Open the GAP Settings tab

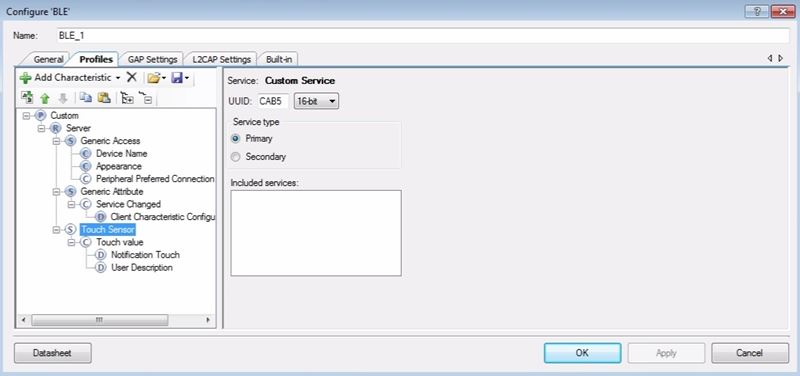(153, 60)
